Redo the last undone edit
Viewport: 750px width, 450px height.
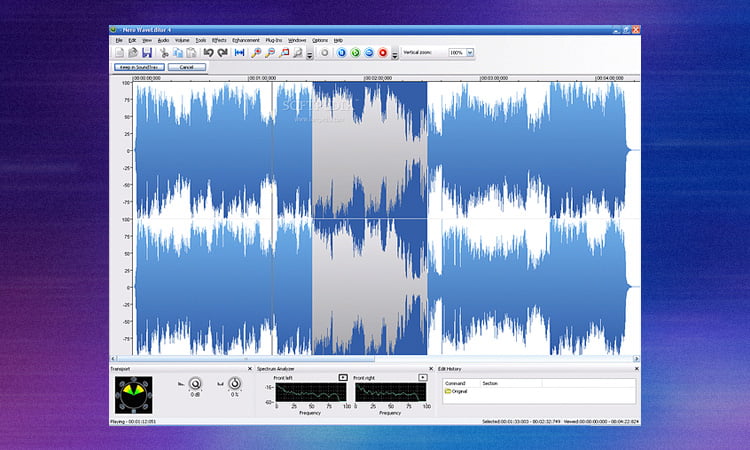221,52
